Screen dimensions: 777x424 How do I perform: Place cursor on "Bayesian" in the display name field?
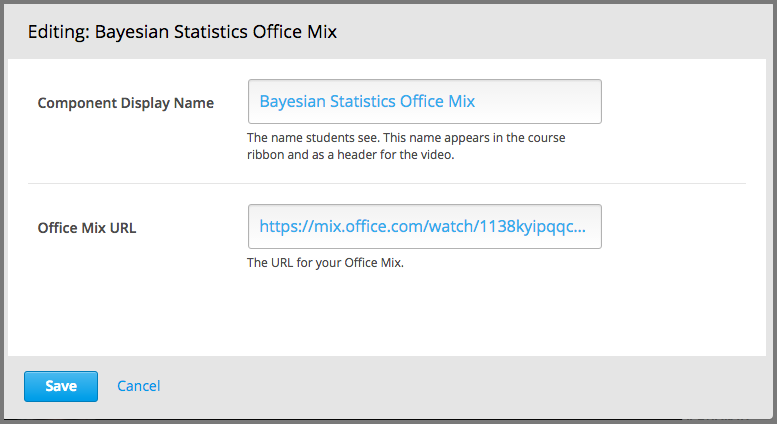click(x=291, y=102)
